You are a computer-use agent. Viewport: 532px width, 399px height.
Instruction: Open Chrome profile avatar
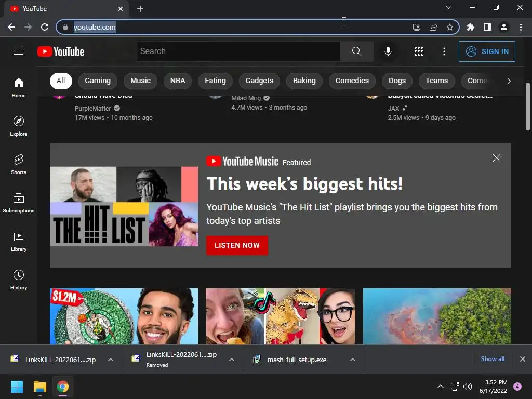click(x=504, y=27)
